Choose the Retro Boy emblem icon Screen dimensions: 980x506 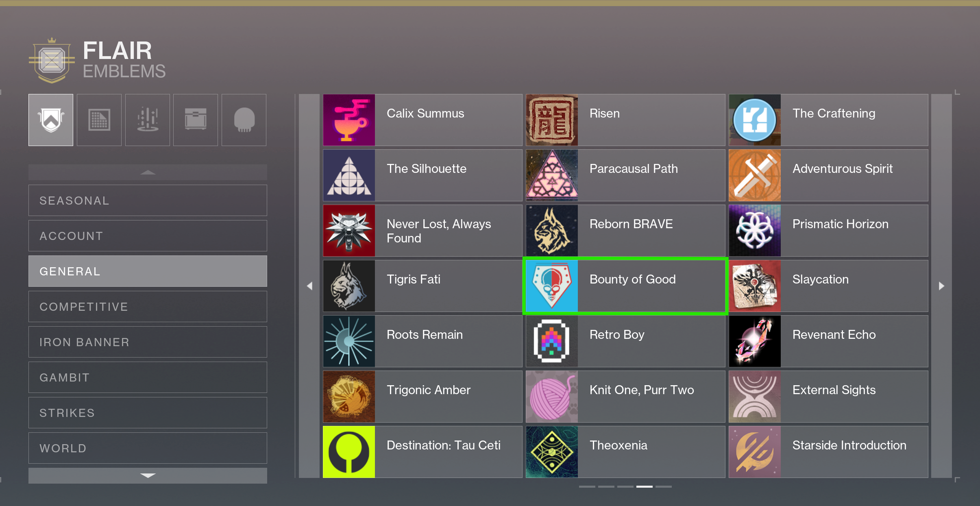click(552, 341)
